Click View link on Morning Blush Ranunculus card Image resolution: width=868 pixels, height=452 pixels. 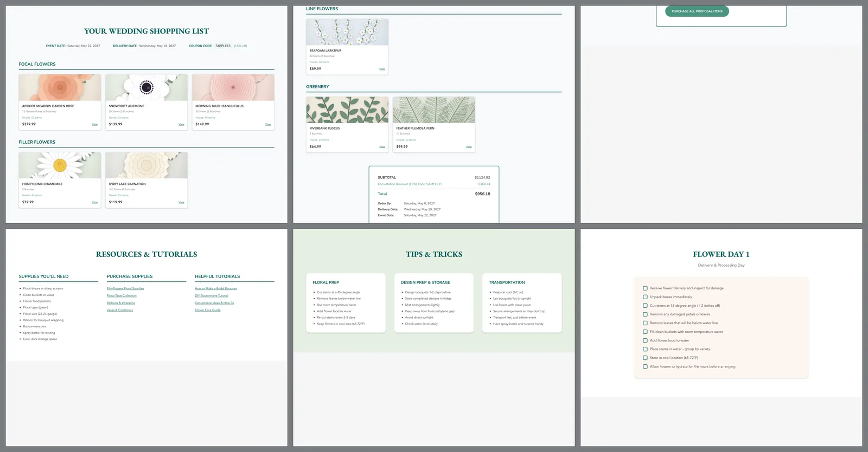click(268, 124)
